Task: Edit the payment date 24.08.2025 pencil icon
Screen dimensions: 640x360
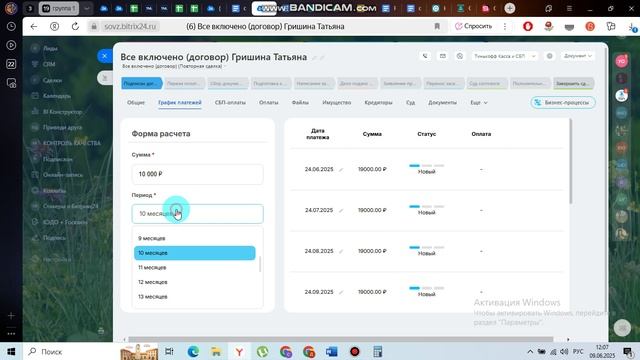Action: click(x=341, y=251)
